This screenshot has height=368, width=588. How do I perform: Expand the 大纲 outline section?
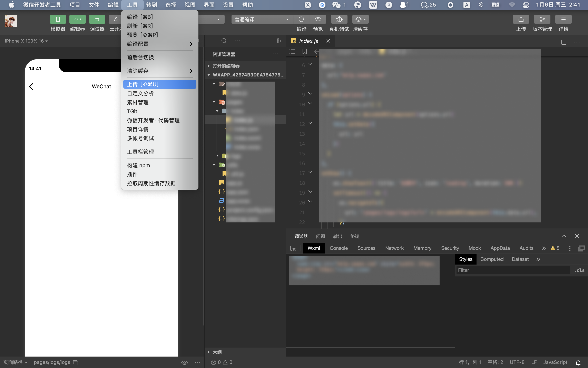coord(245,352)
